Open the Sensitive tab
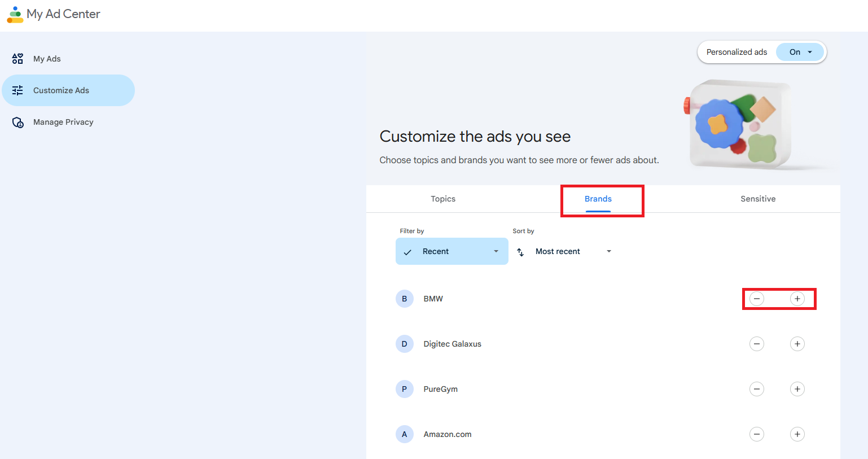The height and width of the screenshot is (459, 868). pyautogui.click(x=758, y=199)
